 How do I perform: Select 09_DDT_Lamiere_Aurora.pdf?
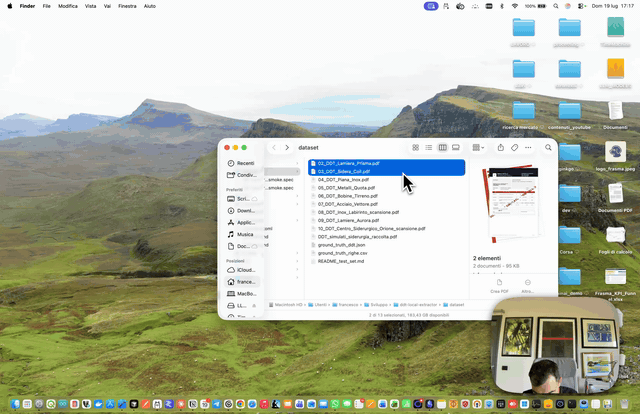(386, 220)
